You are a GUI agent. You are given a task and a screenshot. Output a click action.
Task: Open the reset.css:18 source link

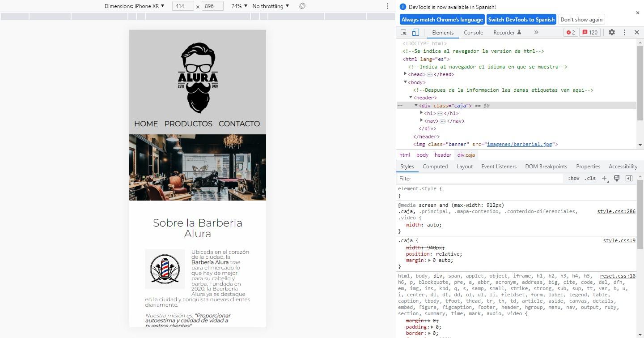click(618, 276)
